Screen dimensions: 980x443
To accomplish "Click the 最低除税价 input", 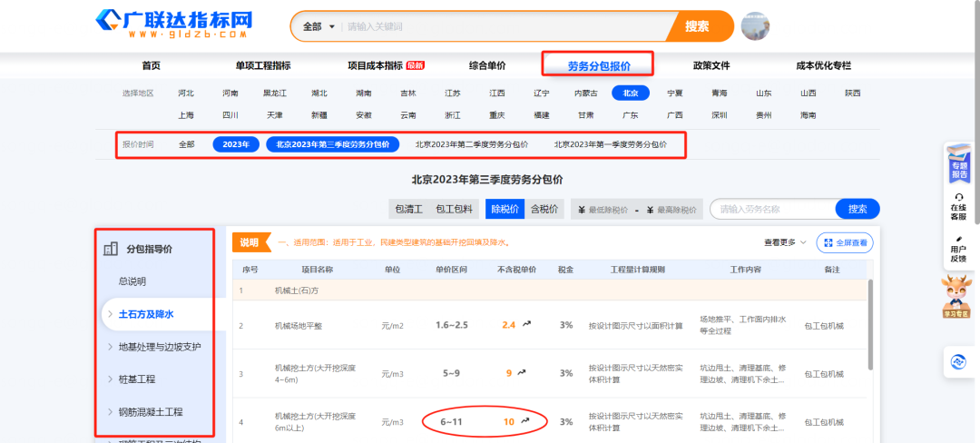I will click(x=603, y=210).
